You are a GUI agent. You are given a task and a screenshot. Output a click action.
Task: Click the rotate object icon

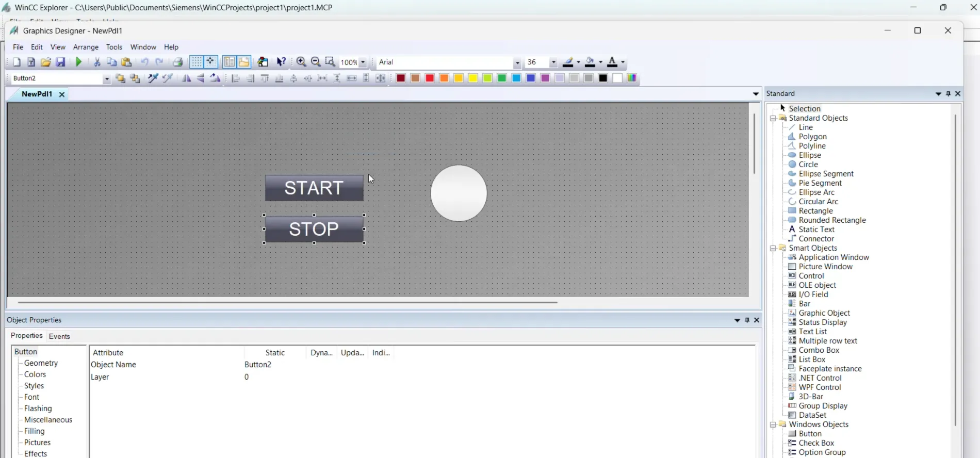(215, 78)
